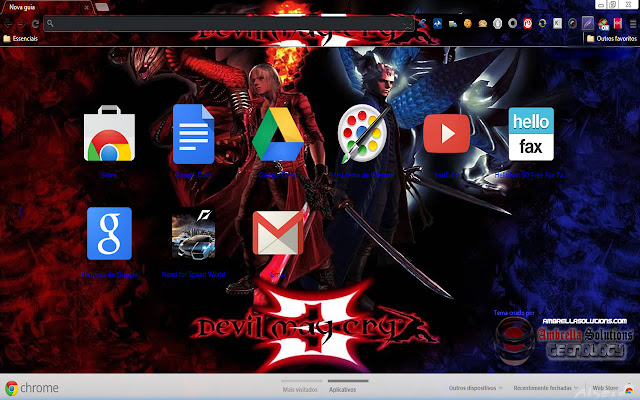This screenshot has width=640, height=400.
Task: Click the Need for Speed World label
Action: tap(193, 274)
